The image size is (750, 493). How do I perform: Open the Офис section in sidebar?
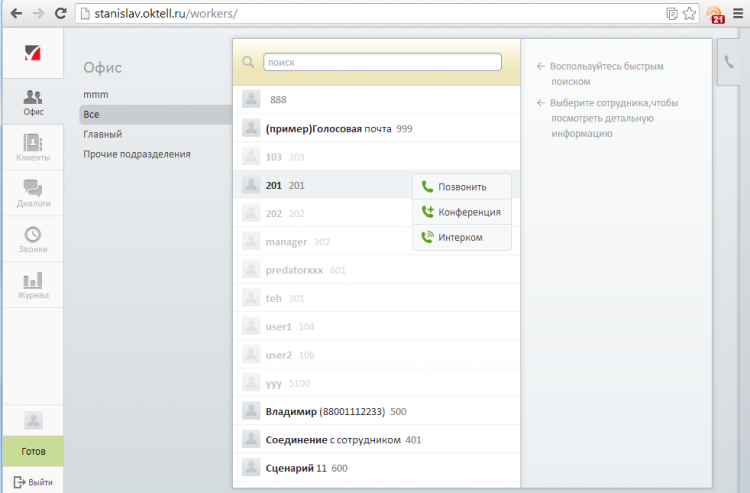point(33,102)
